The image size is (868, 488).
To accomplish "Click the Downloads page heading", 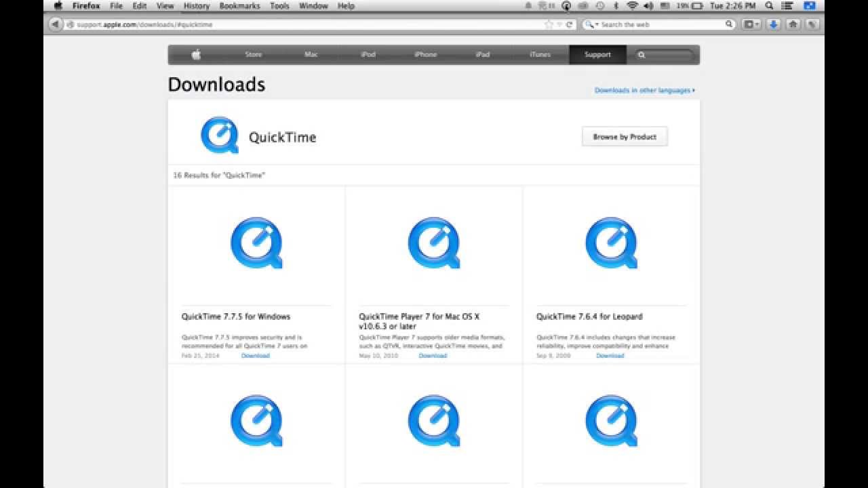I will coord(216,85).
